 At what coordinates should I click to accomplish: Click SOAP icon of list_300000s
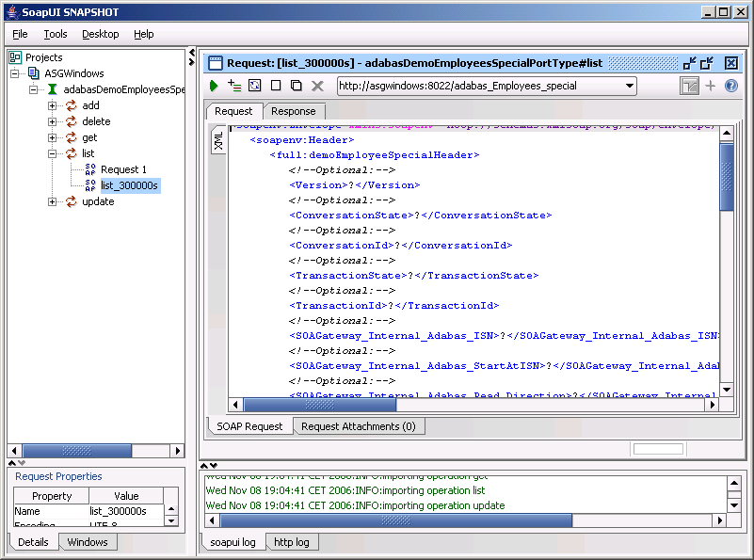(90, 185)
